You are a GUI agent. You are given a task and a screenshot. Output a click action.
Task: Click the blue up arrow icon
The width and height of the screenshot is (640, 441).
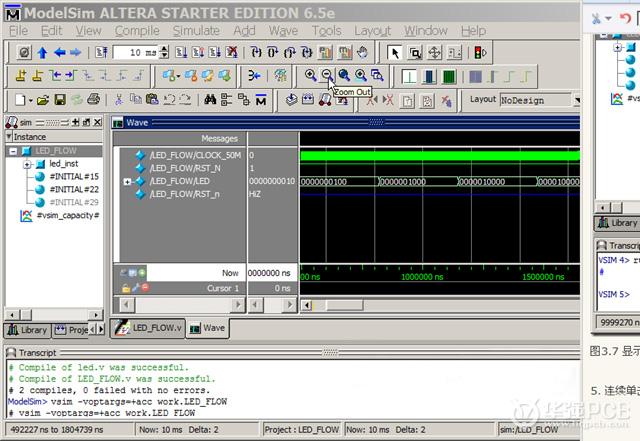click(42, 52)
